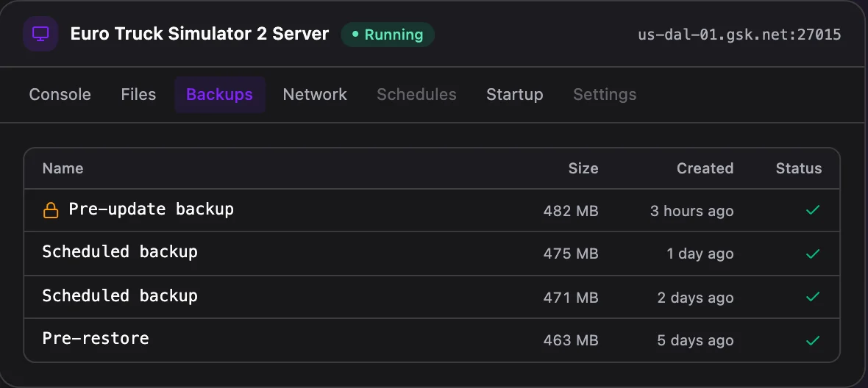Select the Pre-update backup row name
The width and height of the screenshot is (868, 388).
[151, 209]
